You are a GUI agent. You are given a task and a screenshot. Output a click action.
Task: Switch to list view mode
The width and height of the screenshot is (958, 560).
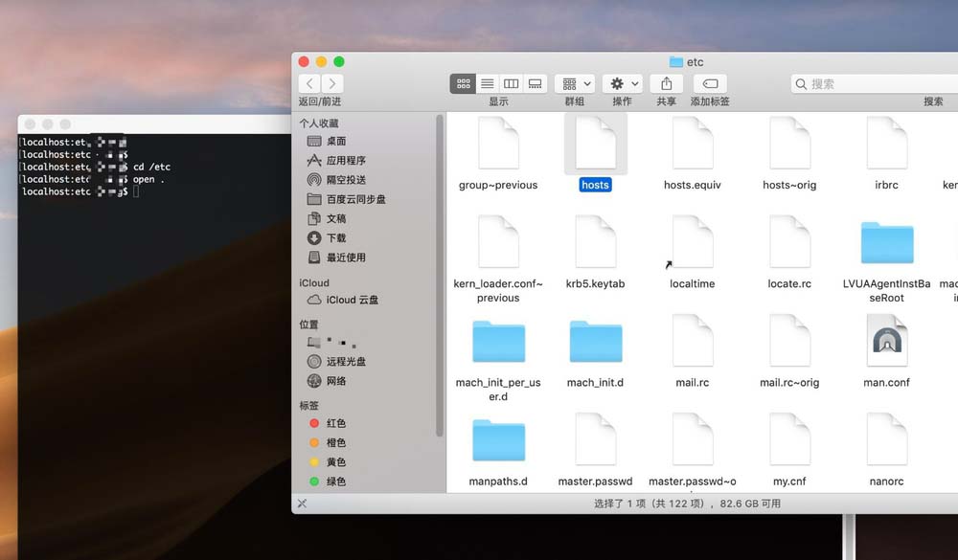[487, 83]
